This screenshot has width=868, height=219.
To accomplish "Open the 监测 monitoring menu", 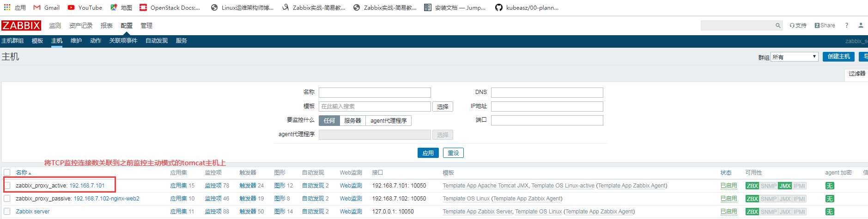I will pyautogui.click(x=55, y=25).
